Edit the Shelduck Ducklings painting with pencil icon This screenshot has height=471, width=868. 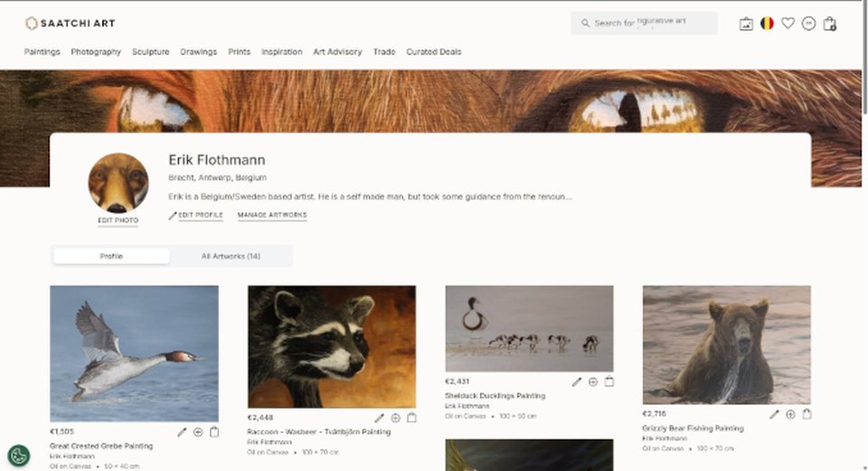pos(577,382)
